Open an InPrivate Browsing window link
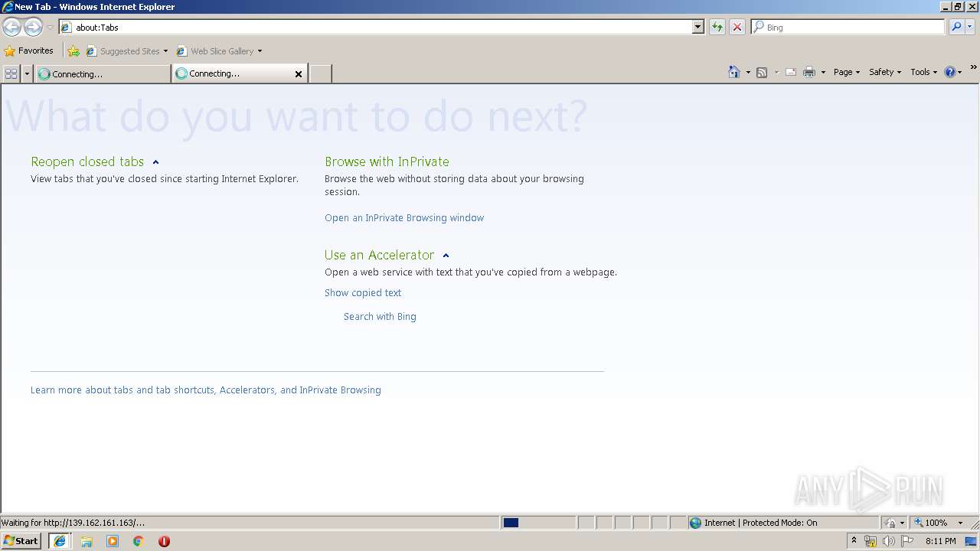The image size is (980, 551). click(x=404, y=217)
